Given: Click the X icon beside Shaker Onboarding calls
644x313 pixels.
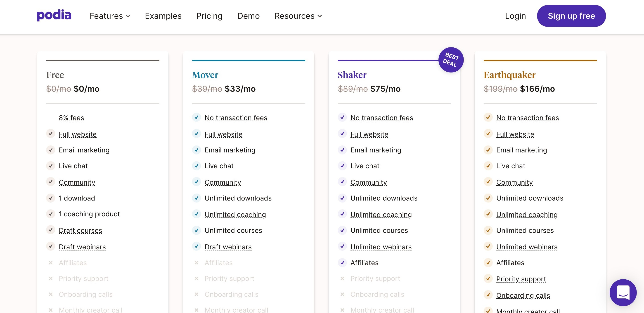Looking at the screenshot, I should (342, 294).
